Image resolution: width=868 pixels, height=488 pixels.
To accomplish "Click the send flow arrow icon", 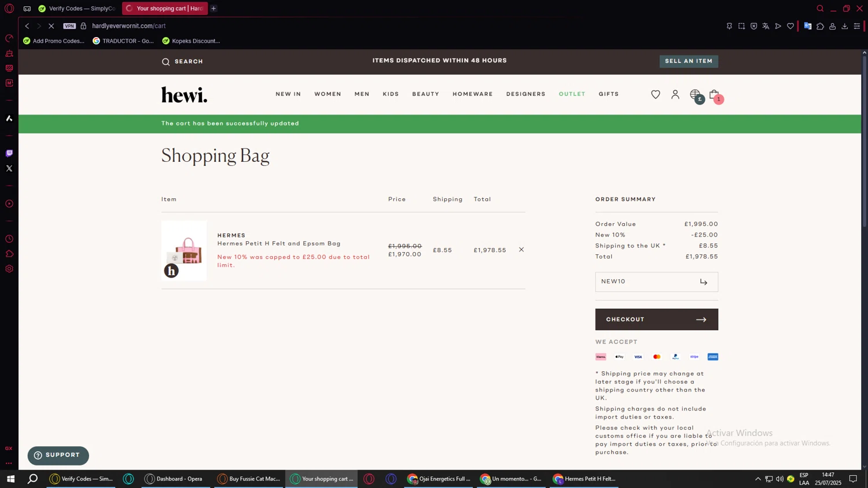I will [778, 26].
